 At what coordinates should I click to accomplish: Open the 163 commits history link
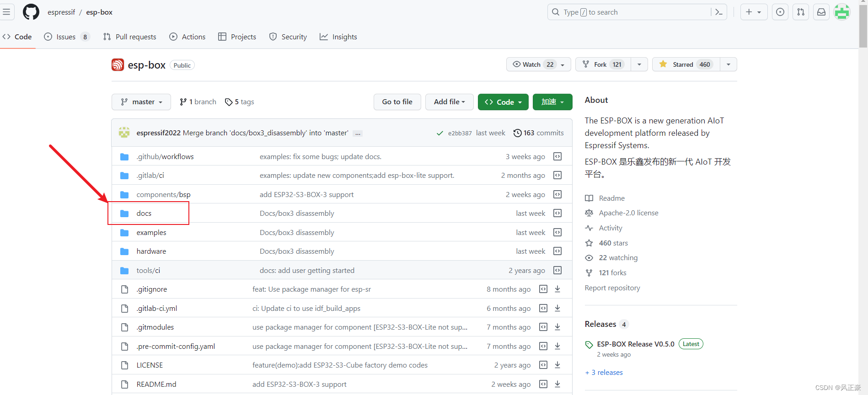pos(538,133)
